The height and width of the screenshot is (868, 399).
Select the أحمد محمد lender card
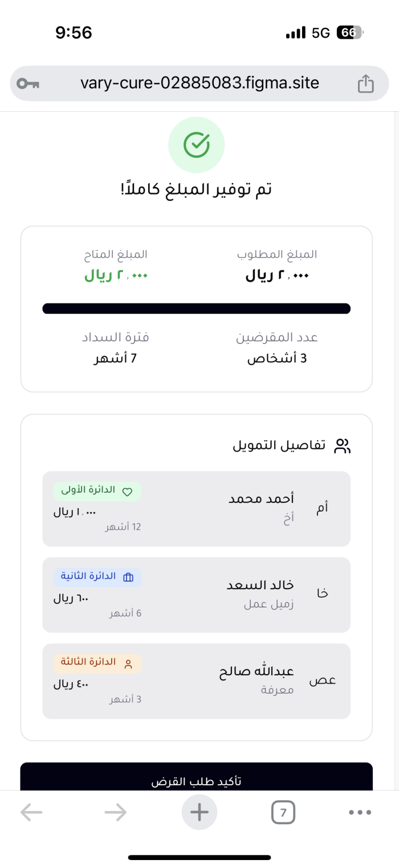(x=196, y=509)
